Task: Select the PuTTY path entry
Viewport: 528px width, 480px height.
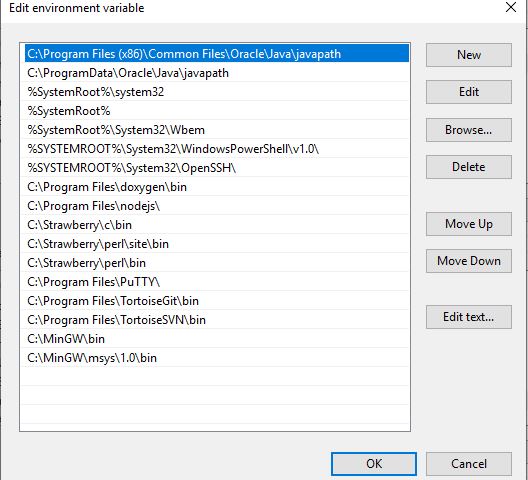Action: pyautogui.click(x=217, y=282)
